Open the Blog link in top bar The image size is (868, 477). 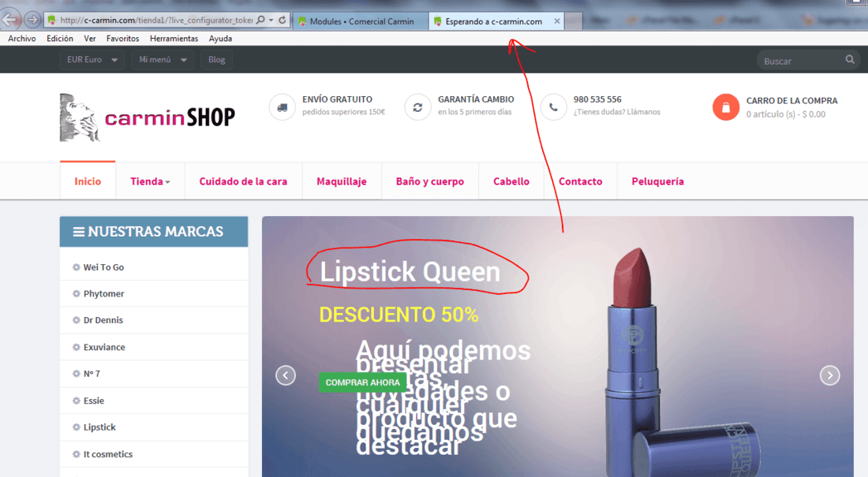[216, 59]
